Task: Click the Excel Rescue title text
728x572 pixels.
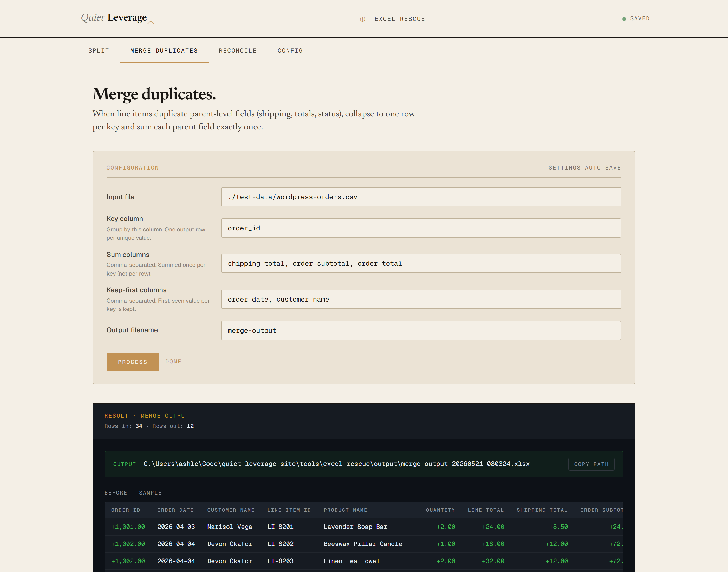Action: (400, 19)
